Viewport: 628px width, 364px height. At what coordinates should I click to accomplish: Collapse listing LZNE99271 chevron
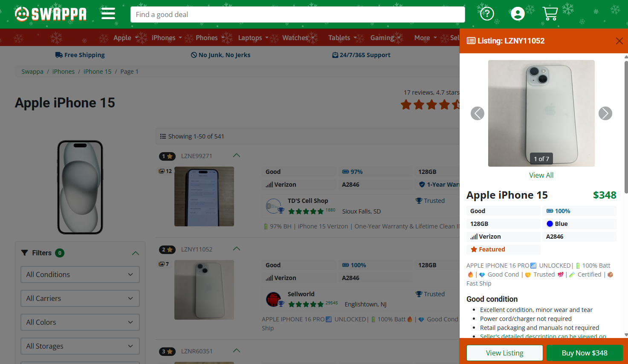point(237,156)
